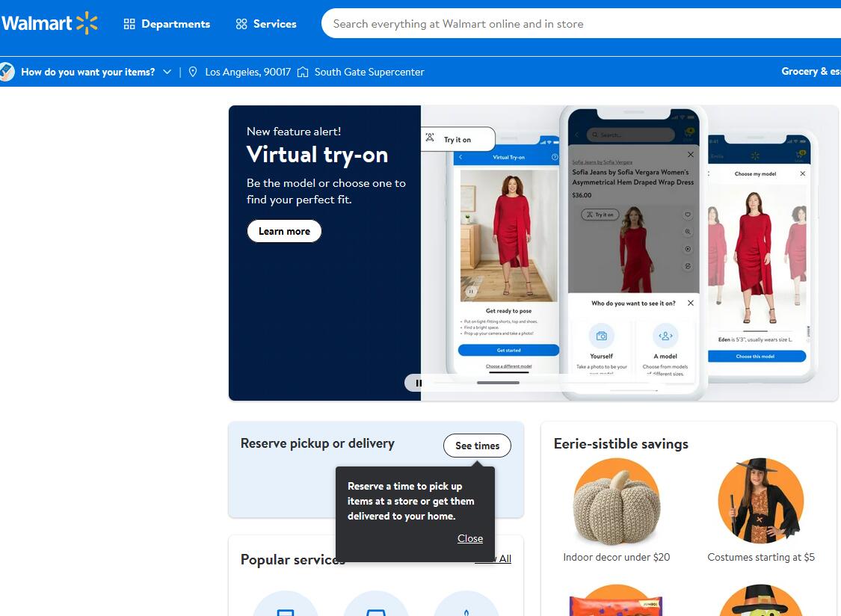This screenshot has height=616, width=841.
Task: Click the store house icon
Action: (303, 72)
